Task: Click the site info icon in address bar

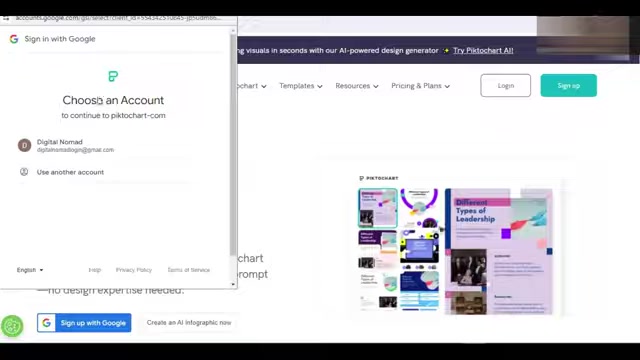Action: 6,18
